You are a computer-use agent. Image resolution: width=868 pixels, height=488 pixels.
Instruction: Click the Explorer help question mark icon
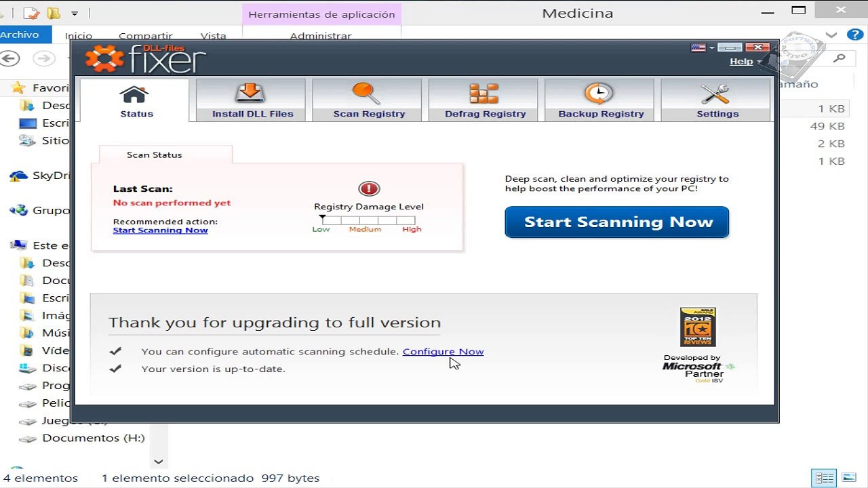click(854, 35)
